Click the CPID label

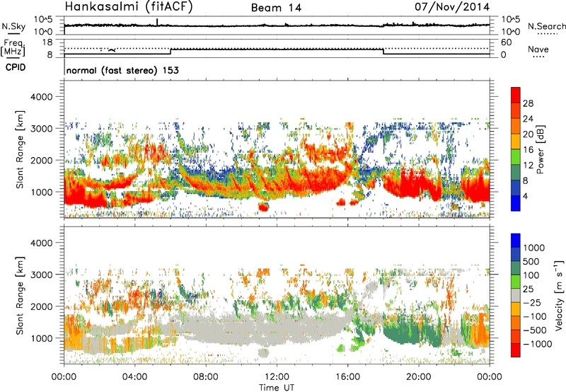pyautogui.click(x=16, y=67)
